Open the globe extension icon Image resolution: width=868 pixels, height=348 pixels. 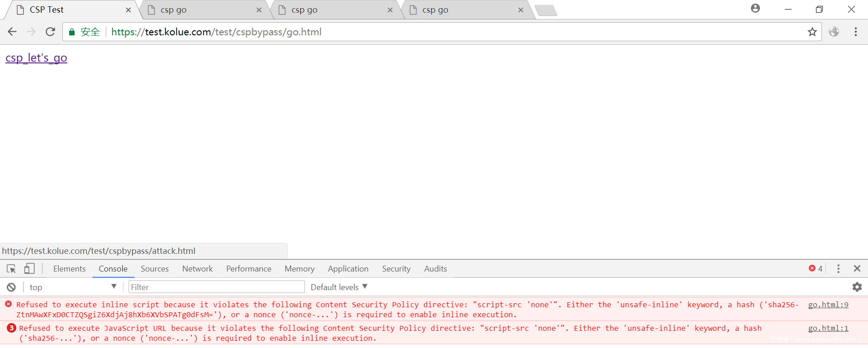click(x=834, y=32)
